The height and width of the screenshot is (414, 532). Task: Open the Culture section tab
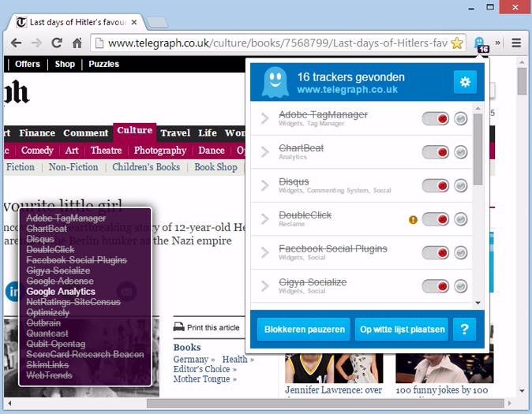[x=134, y=131]
